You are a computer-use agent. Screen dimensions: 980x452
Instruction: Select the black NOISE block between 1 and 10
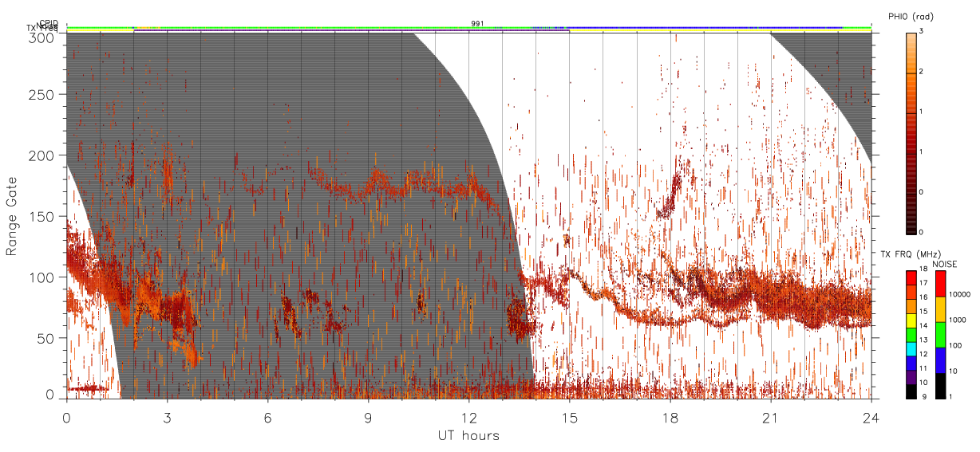[941, 386]
